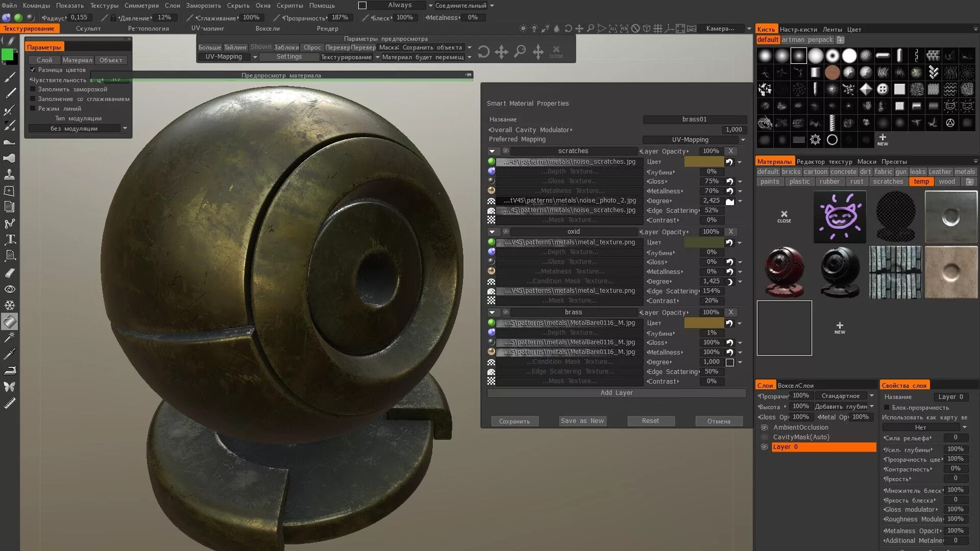Click the scratches layer color swatch
The width and height of the screenshot is (980, 551).
pos(703,162)
